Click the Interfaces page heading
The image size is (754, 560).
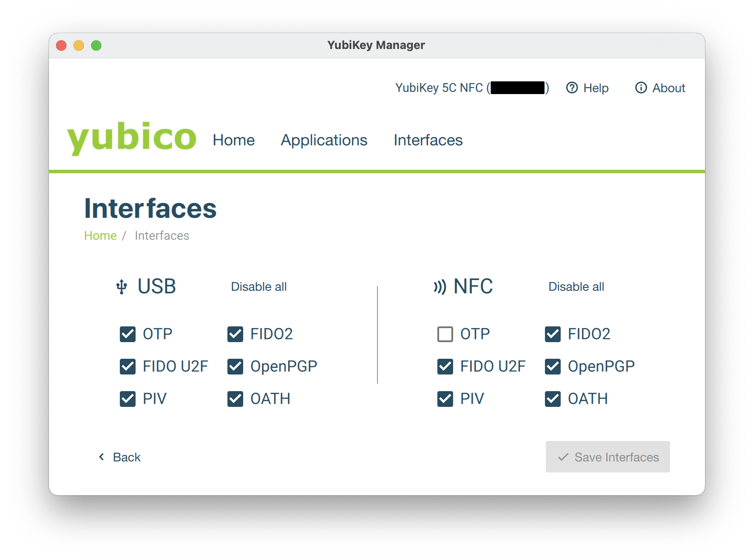(150, 208)
